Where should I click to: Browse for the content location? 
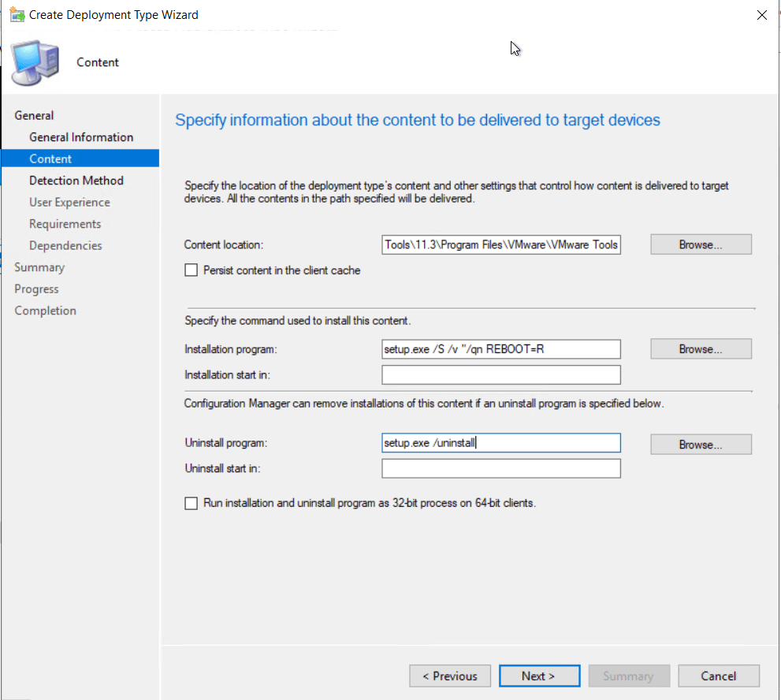(x=701, y=244)
